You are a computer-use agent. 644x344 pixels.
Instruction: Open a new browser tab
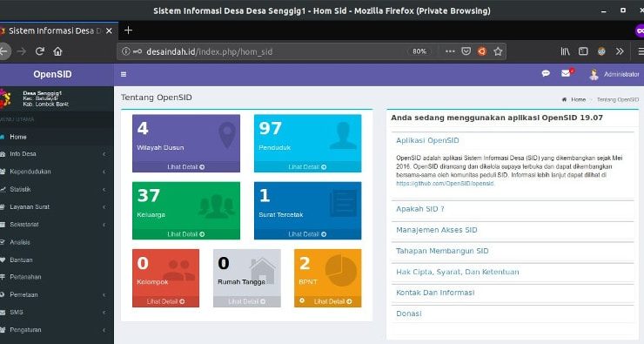pos(128,30)
